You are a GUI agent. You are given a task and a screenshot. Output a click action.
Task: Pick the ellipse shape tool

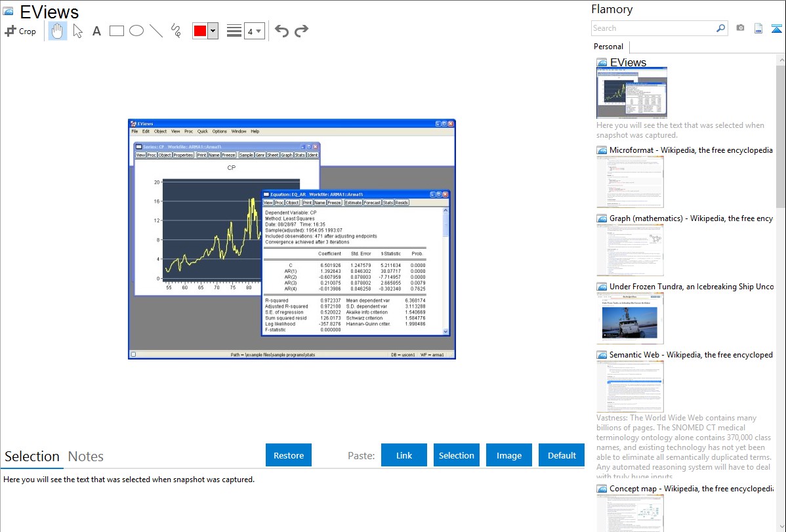(x=136, y=31)
